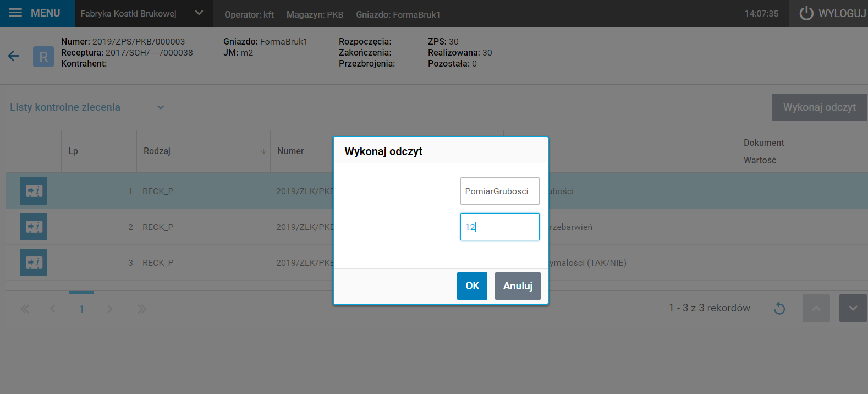
Task: Cancel the dialog with Anuluj
Action: (x=518, y=286)
